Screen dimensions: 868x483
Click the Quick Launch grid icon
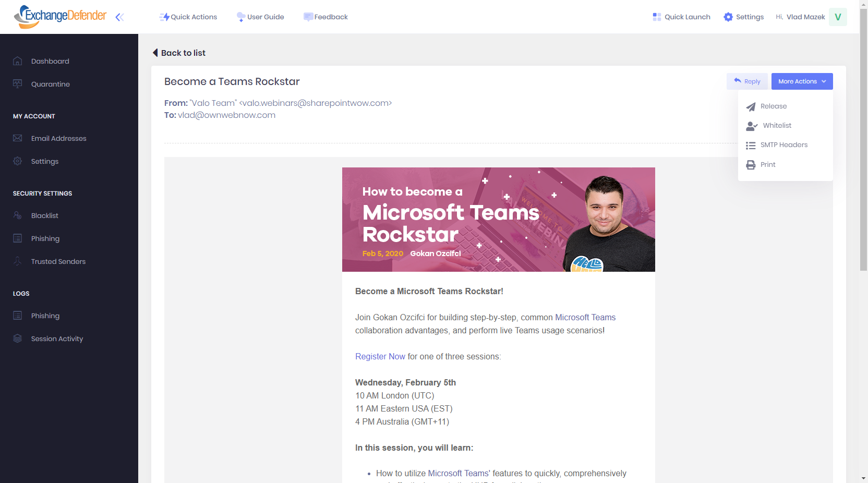click(x=657, y=17)
